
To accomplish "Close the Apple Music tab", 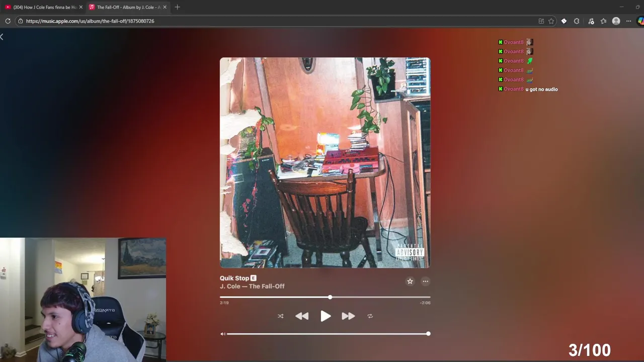I will tap(165, 7).
